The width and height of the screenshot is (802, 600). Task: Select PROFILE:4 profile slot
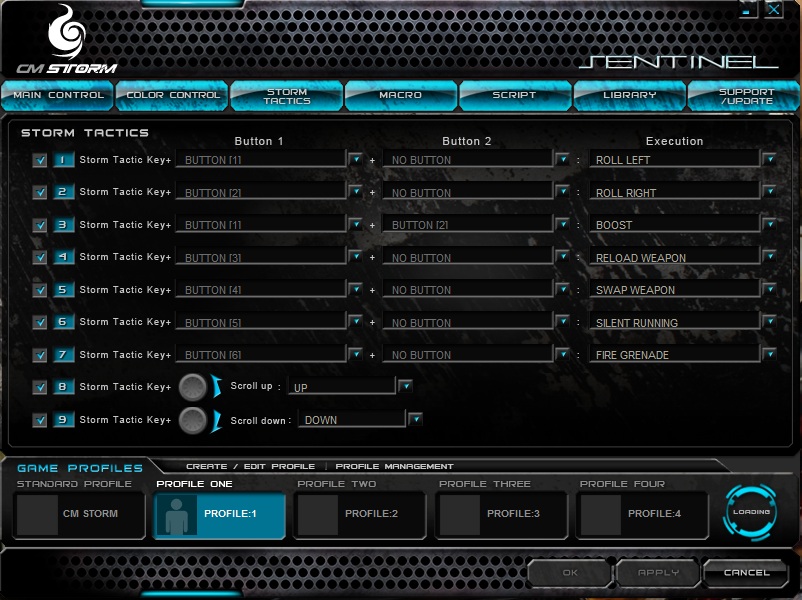[x=642, y=515]
